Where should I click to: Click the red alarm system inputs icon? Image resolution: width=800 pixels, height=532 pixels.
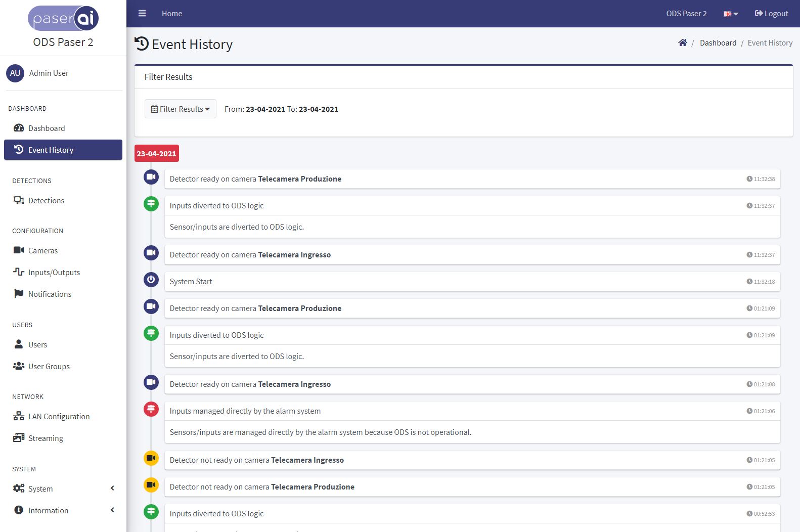click(151, 409)
